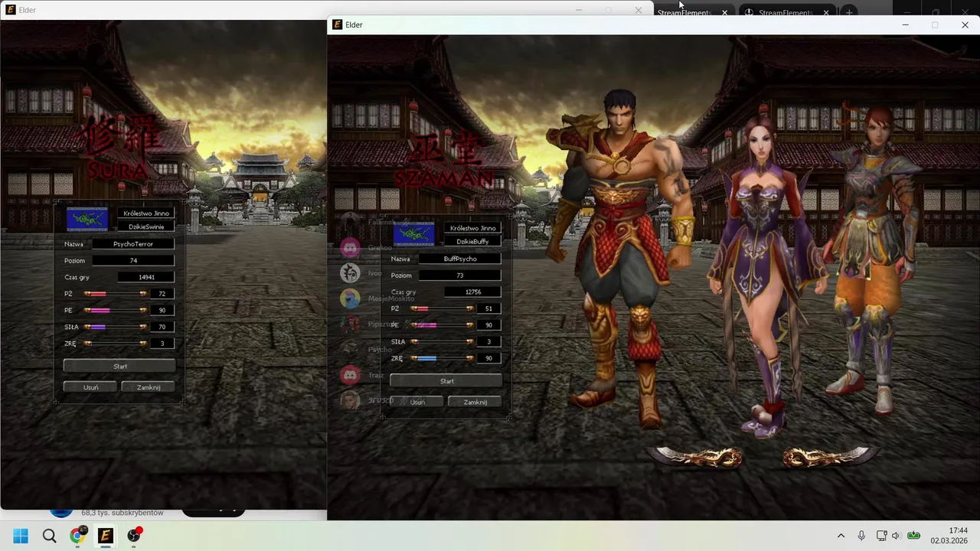
Task: Click the guild flag above PsychoTerror
Action: click(87, 219)
